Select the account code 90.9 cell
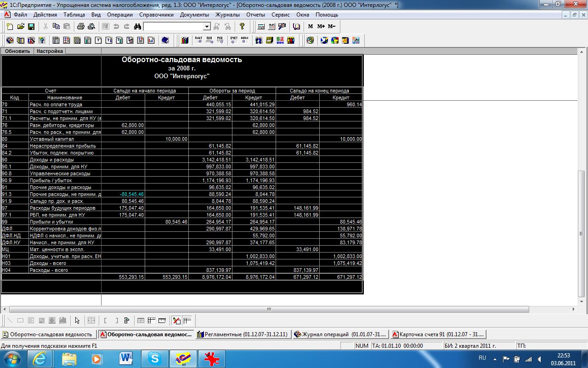The height and width of the screenshot is (368, 588). [15, 180]
